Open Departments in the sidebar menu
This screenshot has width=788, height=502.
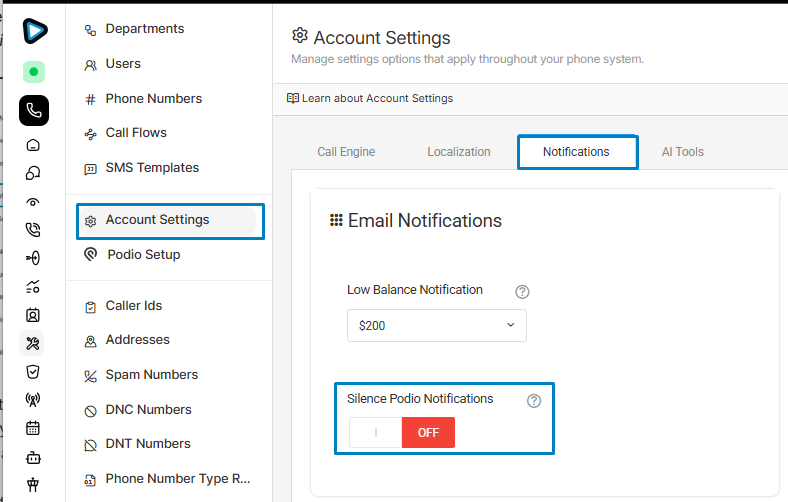tap(145, 29)
